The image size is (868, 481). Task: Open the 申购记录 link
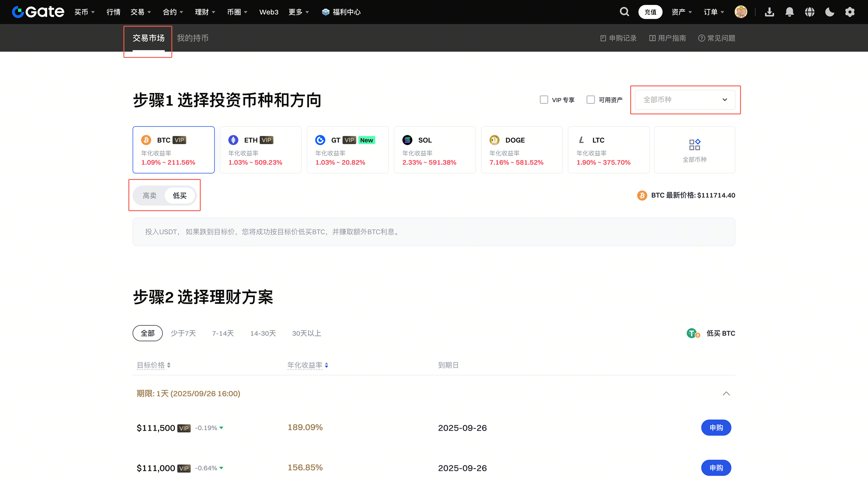618,38
